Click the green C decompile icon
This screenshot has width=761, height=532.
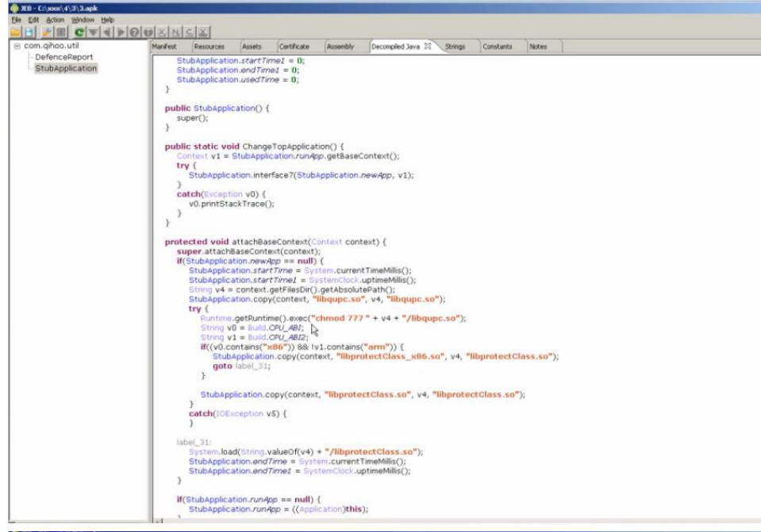79,33
